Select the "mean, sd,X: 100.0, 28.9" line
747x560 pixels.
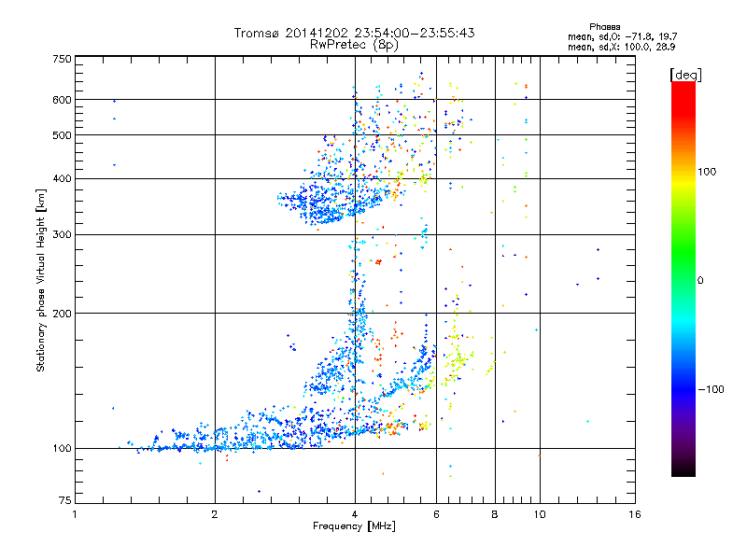(621, 47)
